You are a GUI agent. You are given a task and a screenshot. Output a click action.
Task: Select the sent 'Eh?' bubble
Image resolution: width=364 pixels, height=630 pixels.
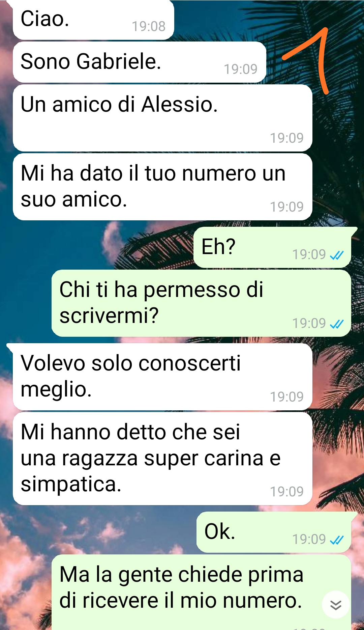coord(272,247)
